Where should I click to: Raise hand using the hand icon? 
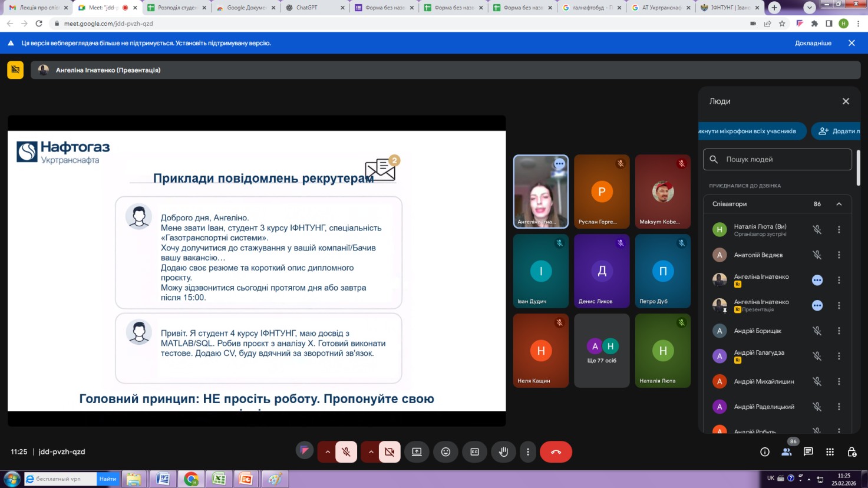[503, 452]
